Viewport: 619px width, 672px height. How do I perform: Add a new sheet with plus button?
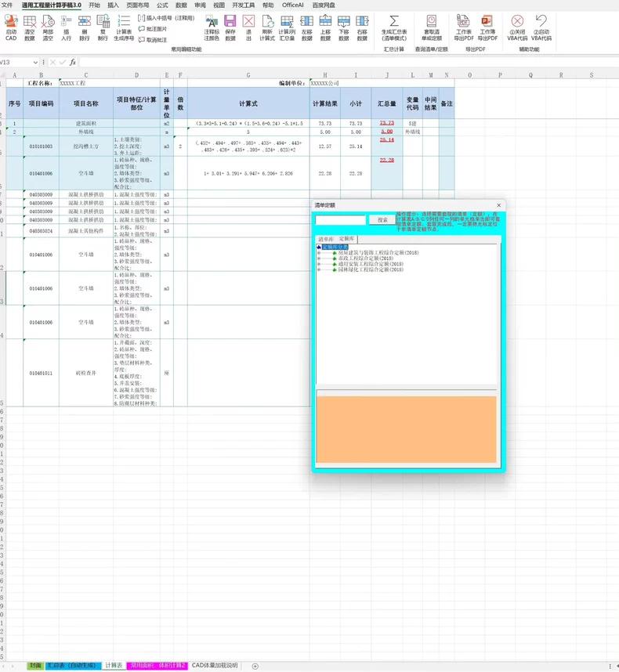255,666
